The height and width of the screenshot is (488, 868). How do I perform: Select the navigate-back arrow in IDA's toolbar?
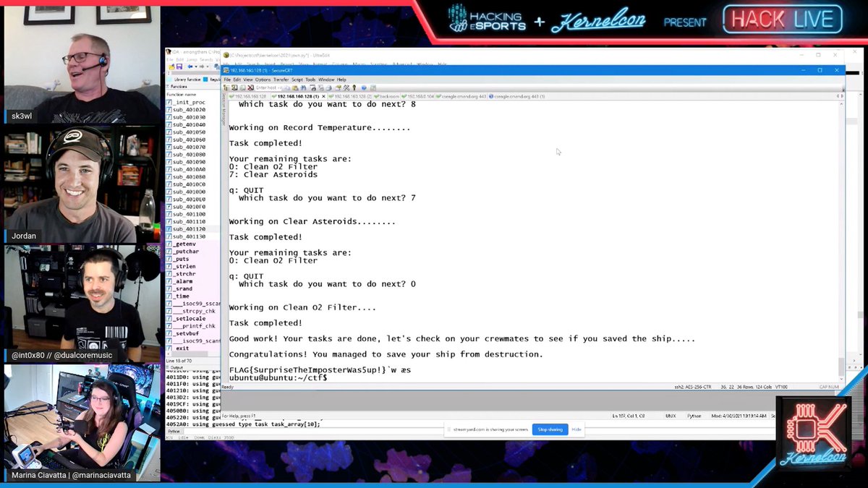pos(190,67)
